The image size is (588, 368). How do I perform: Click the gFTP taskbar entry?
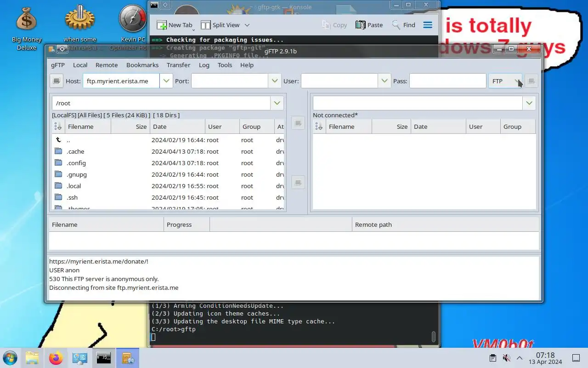click(x=128, y=358)
